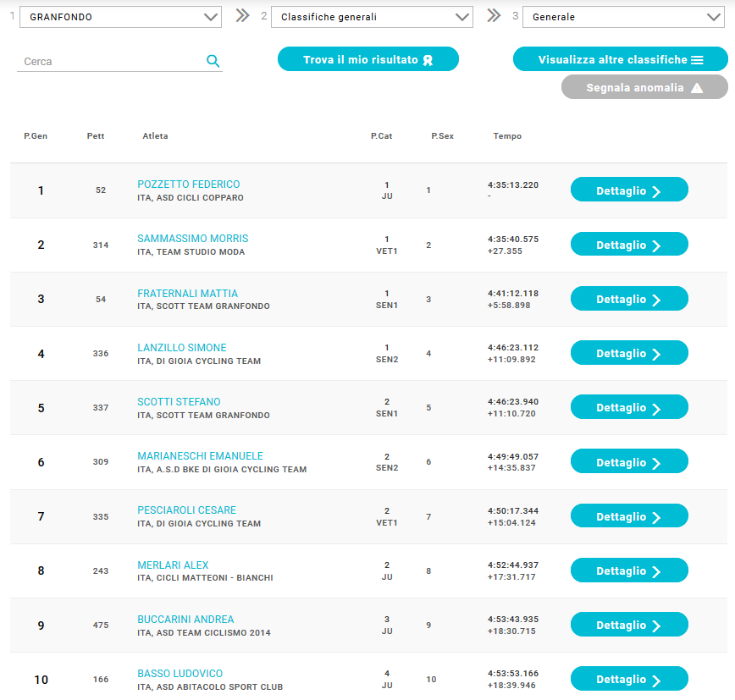This screenshot has width=735, height=700.
Task: Click the double-arrow icon after Classifiche generali dropdown
Action: click(x=494, y=16)
